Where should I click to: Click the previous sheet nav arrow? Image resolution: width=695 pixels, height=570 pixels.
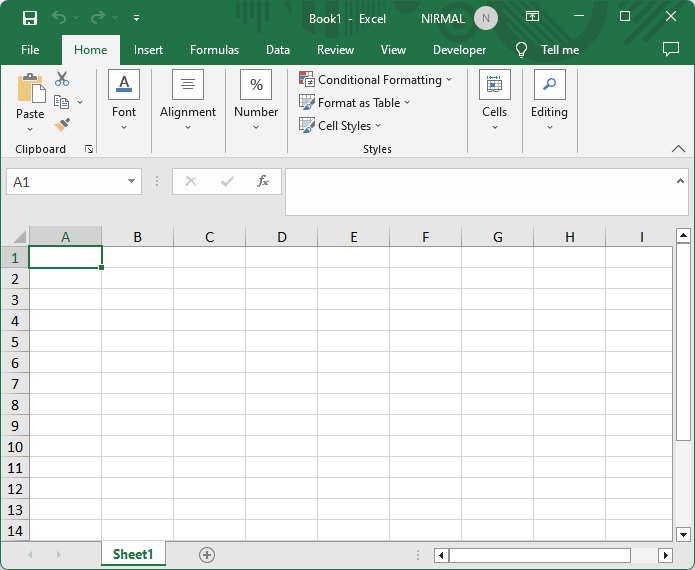coord(30,554)
